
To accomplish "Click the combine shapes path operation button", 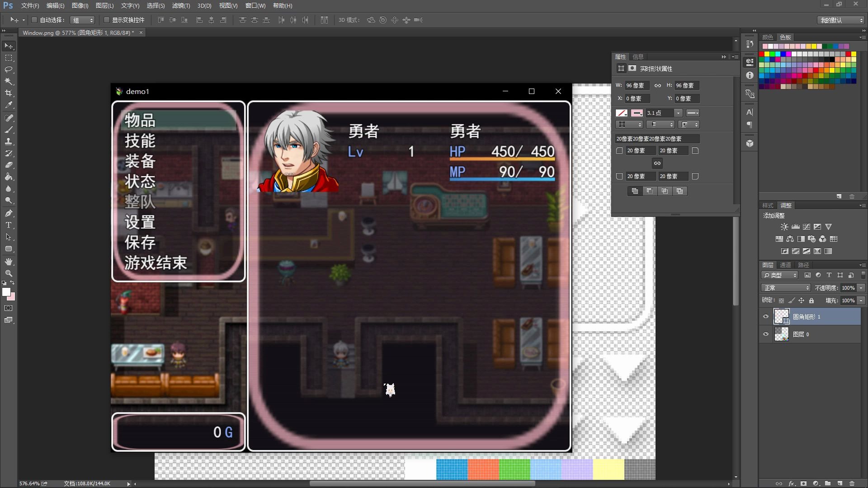I will point(635,191).
